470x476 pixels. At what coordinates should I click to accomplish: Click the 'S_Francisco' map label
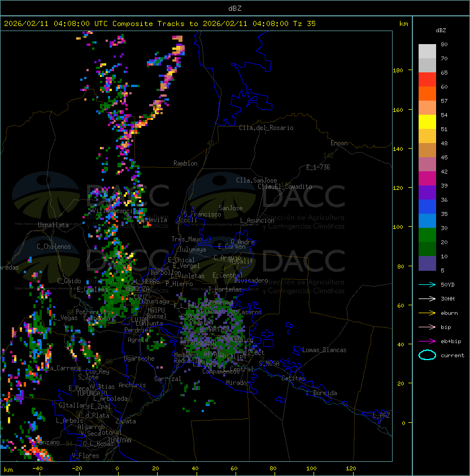pos(202,214)
